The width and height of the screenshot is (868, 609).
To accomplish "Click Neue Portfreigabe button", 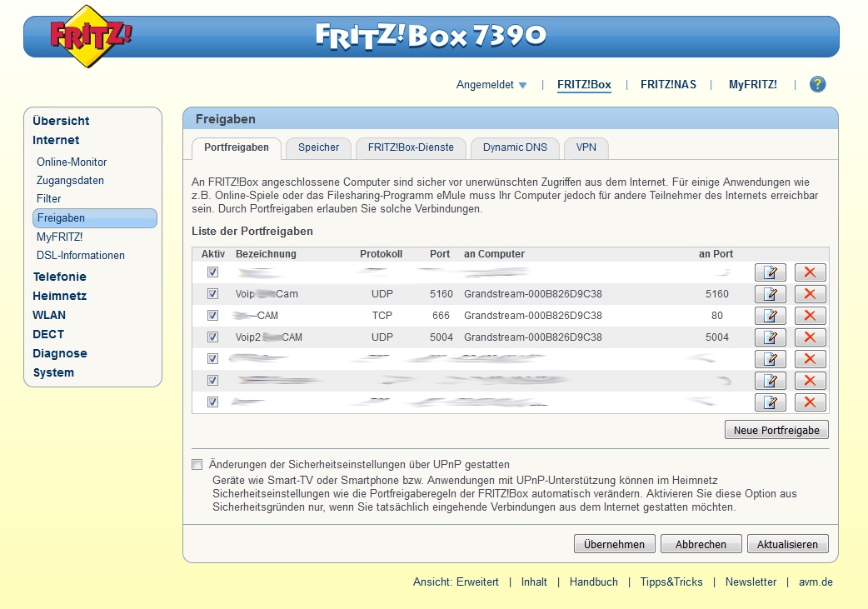I will pyautogui.click(x=776, y=430).
